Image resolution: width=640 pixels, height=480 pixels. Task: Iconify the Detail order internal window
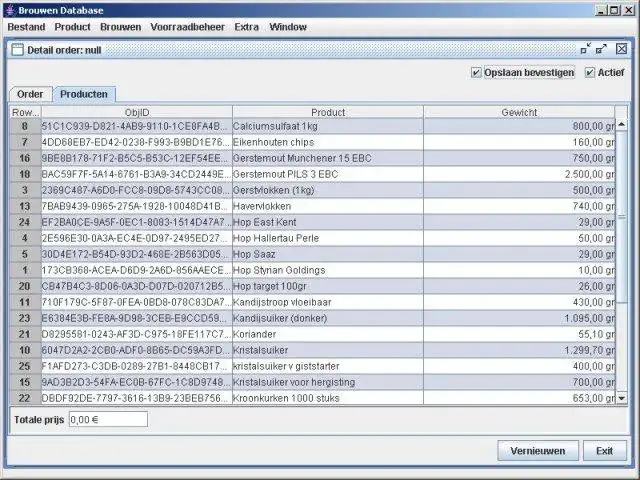(586, 49)
